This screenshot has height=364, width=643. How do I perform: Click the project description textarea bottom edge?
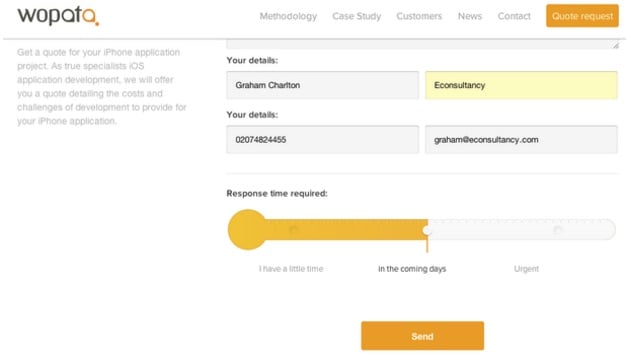[x=422, y=45]
